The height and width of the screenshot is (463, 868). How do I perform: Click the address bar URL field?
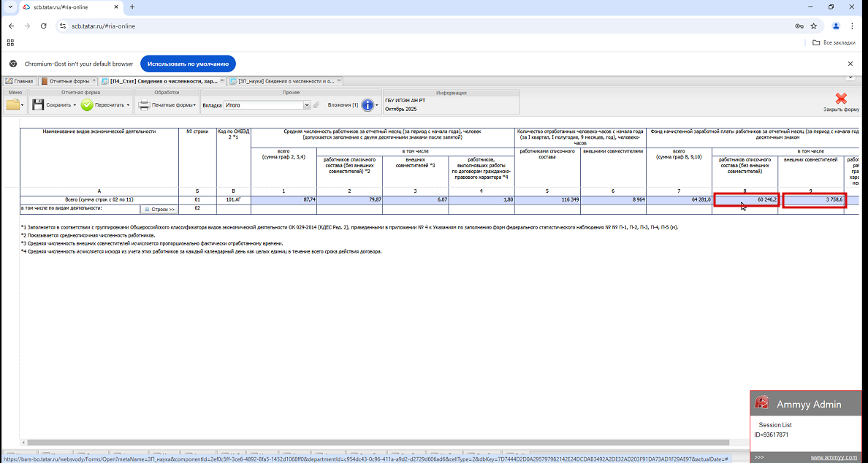pyautogui.click(x=426, y=26)
